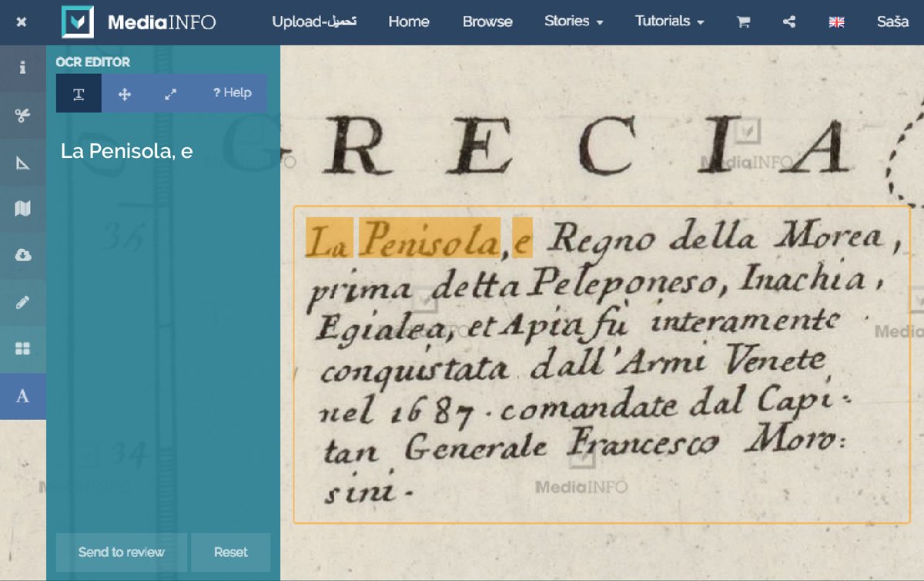Select highlighted word 'Penisola' on the map

[x=431, y=238]
